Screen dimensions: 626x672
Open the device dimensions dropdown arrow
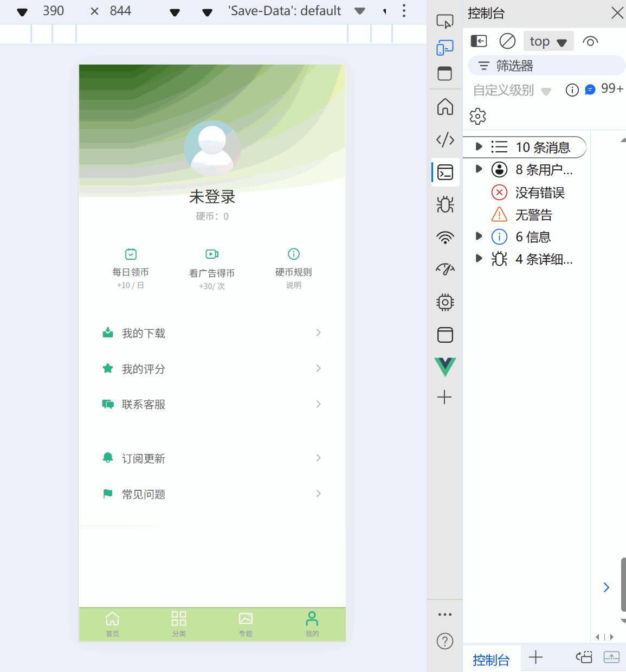22,12
